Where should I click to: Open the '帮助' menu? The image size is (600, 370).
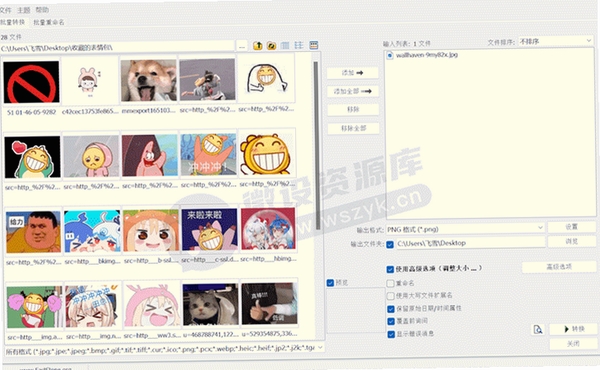click(x=42, y=10)
